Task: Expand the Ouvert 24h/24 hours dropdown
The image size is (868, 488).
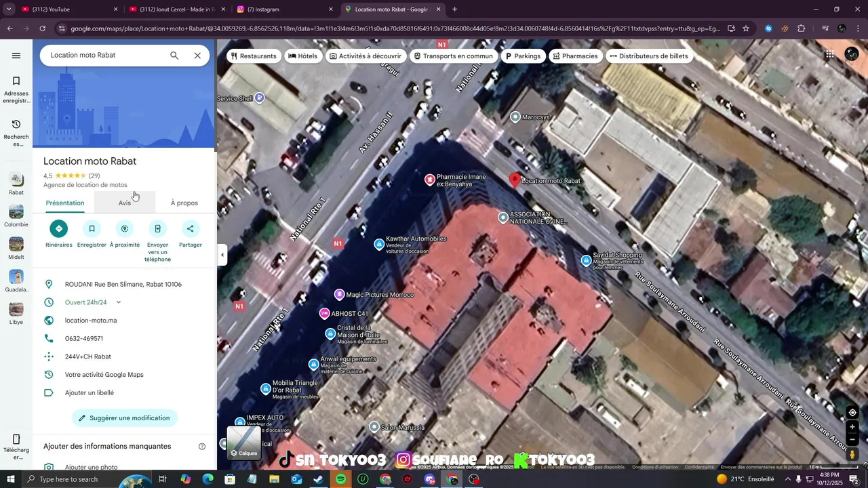Action: coord(118,302)
